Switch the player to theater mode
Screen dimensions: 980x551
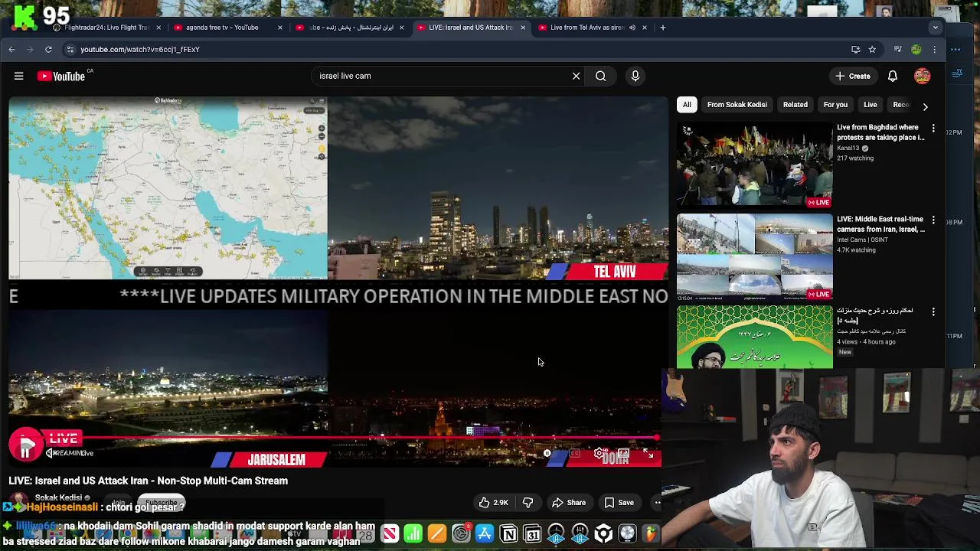(x=624, y=454)
